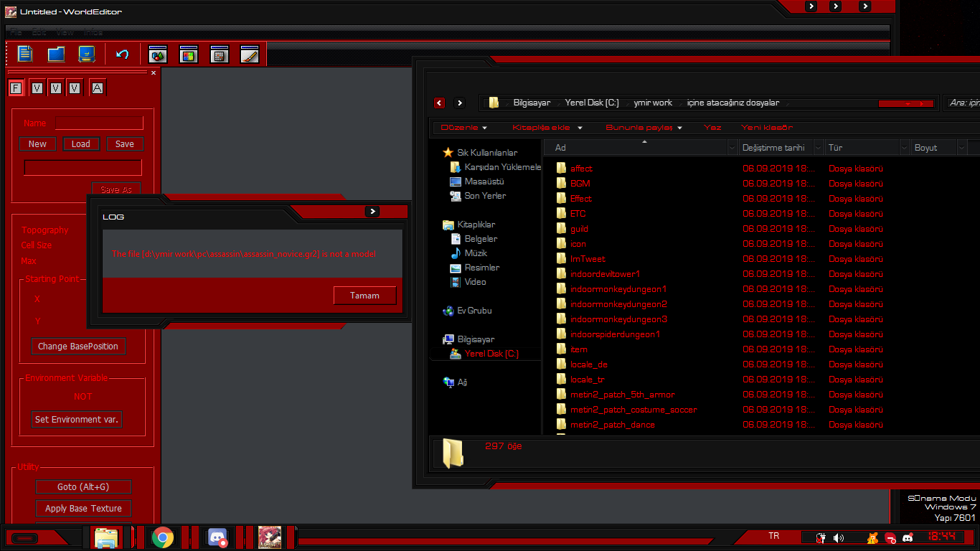
Task: Select the first V tab in side panel
Action: [37, 88]
